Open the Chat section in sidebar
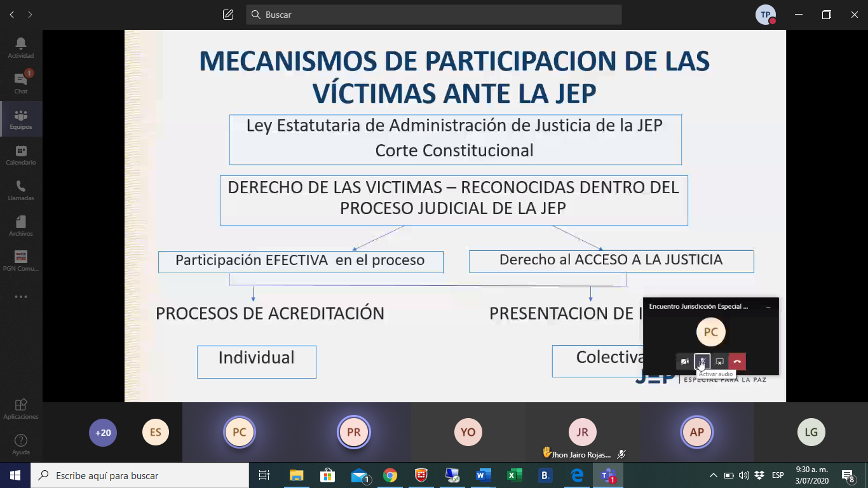 pos(21,83)
